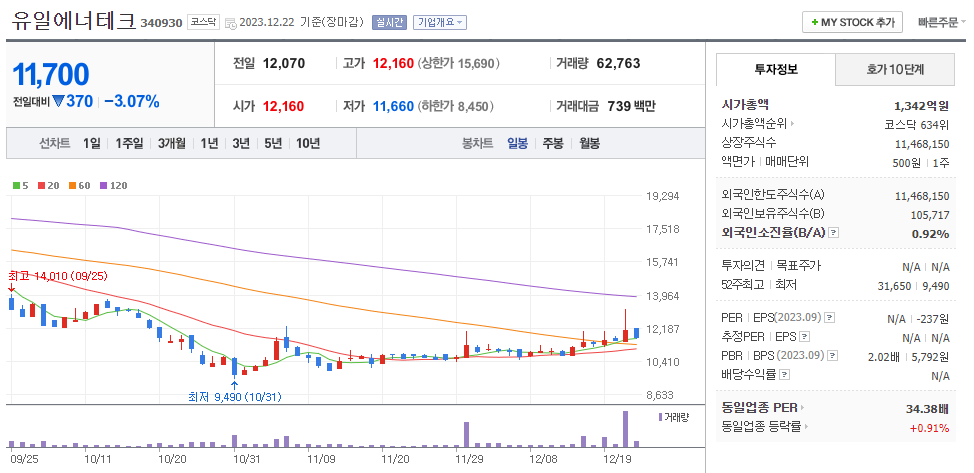Image resolution: width=974 pixels, height=473 pixels.
Task: Click the 코스닥 market badge
Action: click(203, 23)
